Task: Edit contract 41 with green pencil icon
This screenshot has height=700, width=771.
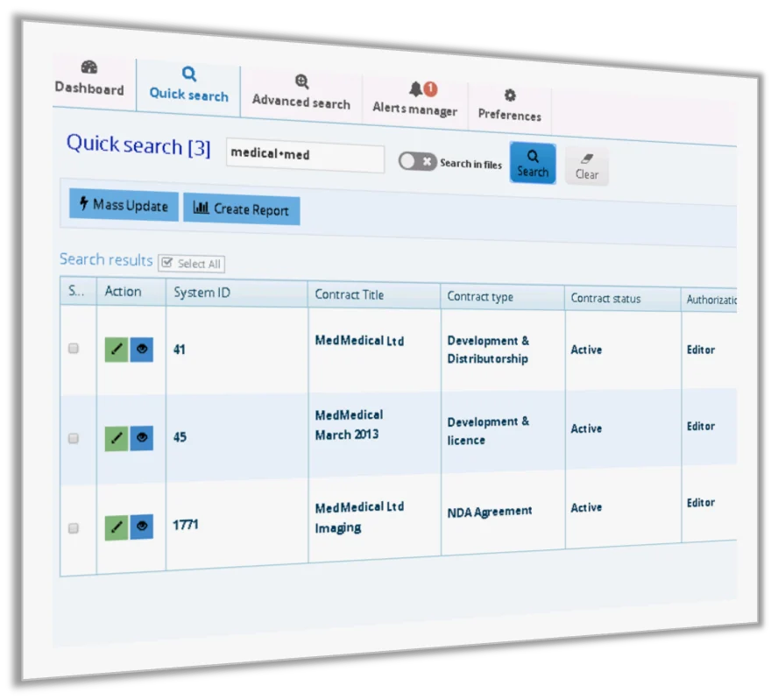Action: 117,350
